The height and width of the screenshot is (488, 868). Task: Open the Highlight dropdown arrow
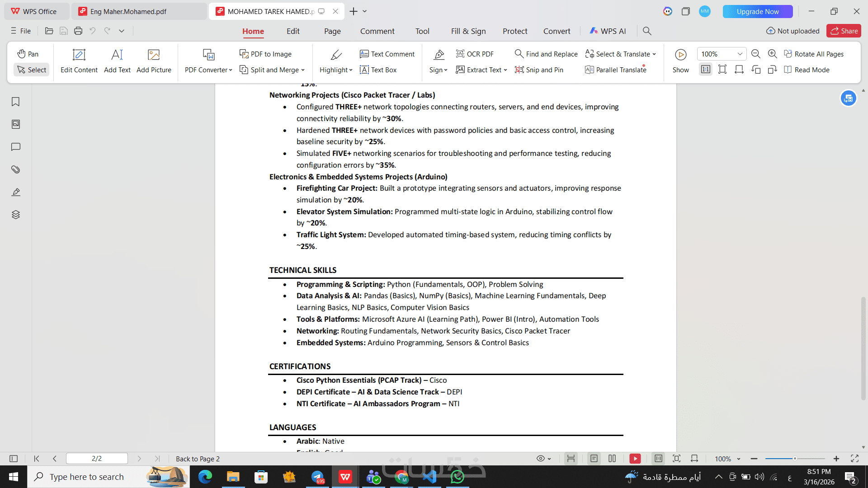pyautogui.click(x=351, y=70)
